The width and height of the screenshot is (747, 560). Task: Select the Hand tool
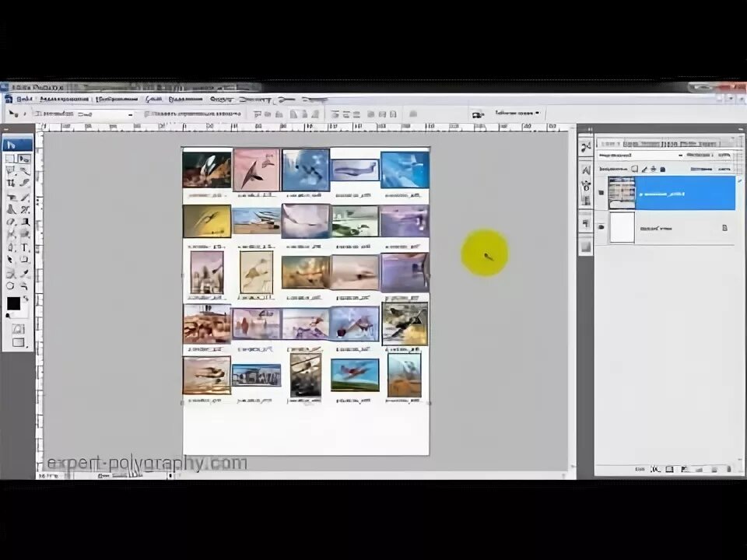(10, 285)
